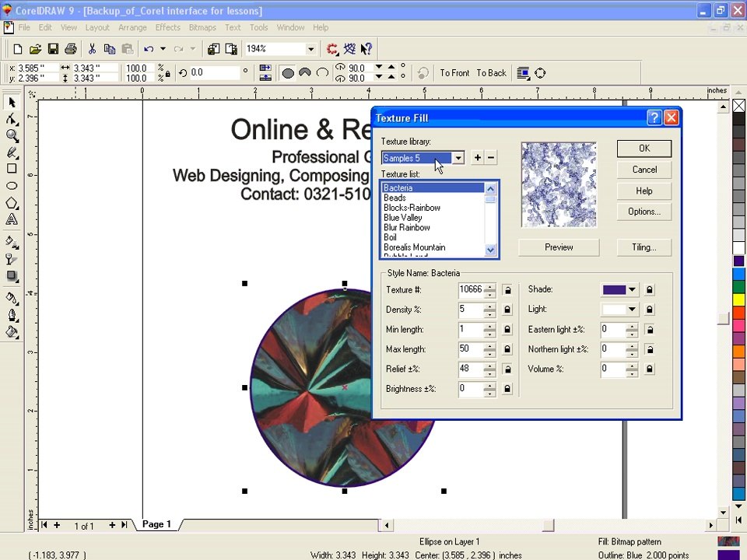Click the Options... button

[x=644, y=212]
